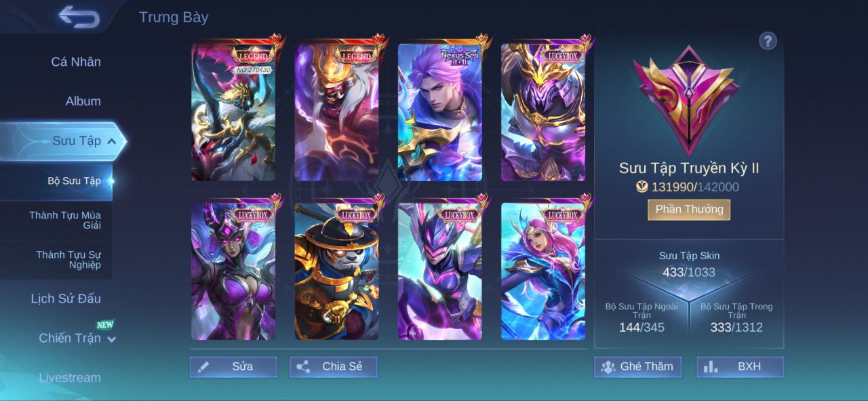
Task: Tap the pencil icon on Sửa
Action: click(203, 367)
